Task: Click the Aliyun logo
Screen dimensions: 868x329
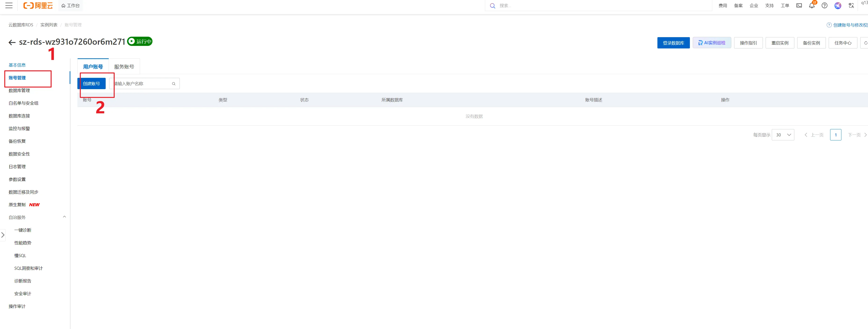Action: pos(38,5)
